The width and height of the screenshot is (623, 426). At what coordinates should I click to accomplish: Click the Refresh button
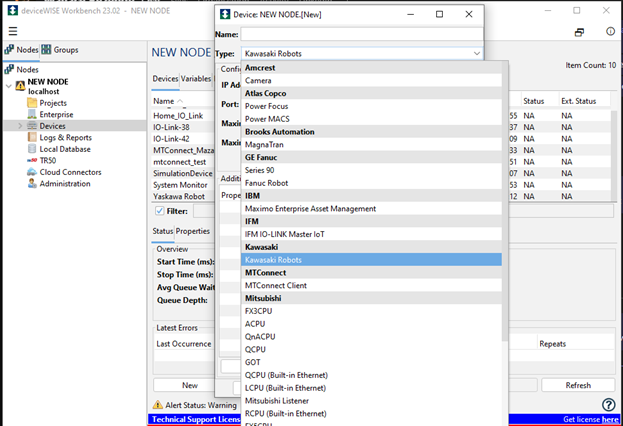tap(578, 385)
